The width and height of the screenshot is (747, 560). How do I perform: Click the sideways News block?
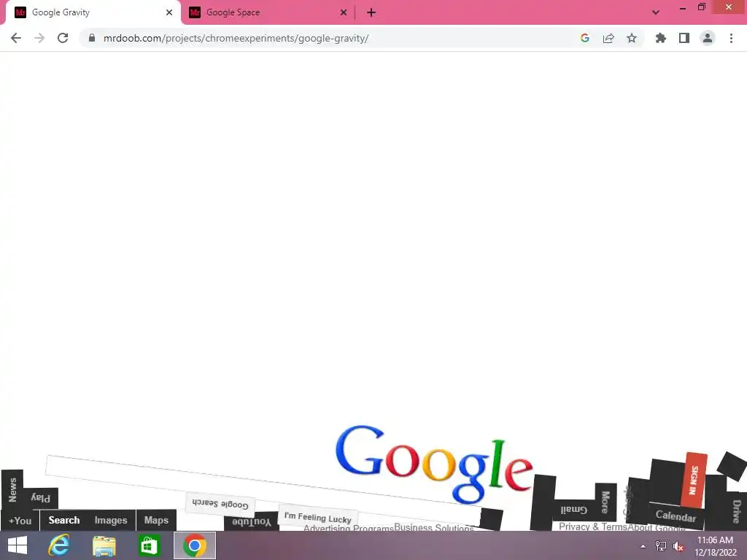tap(12, 489)
